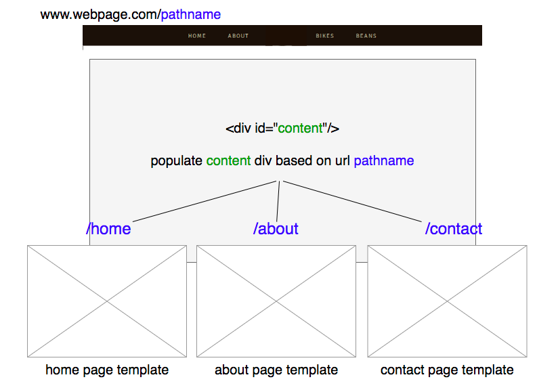Click the word populate in the description
The height and width of the screenshot is (392, 558).
(x=177, y=161)
